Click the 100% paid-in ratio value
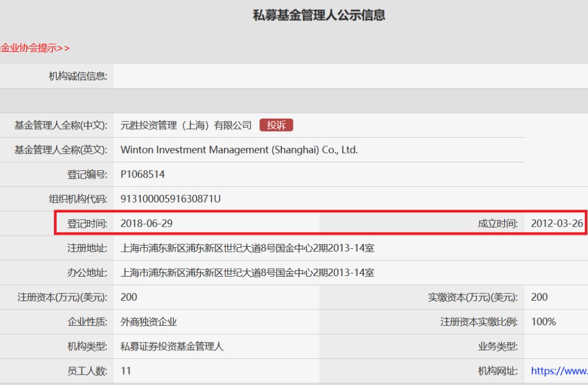 point(543,322)
